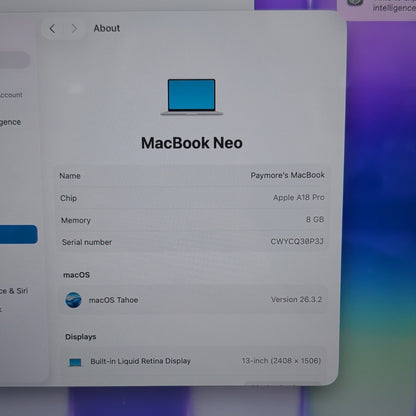The width and height of the screenshot is (416, 416).
Task: Go forward with the right chevron
Action: pyautogui.click(x=74, y=29)
